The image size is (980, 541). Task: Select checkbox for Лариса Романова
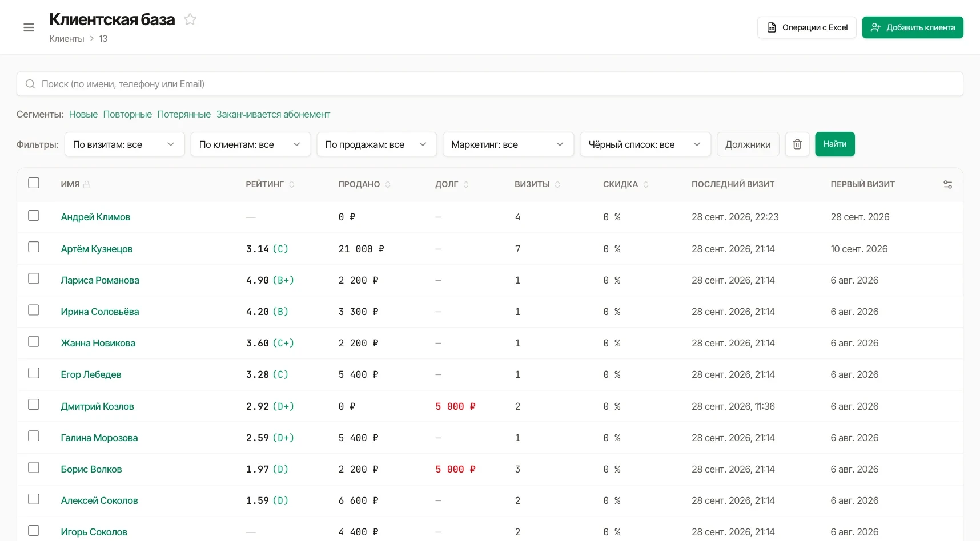tap(34, 278)
